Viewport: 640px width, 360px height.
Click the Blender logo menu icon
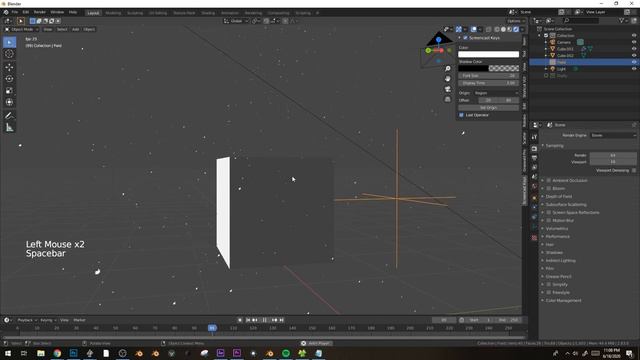click(6, 12)
